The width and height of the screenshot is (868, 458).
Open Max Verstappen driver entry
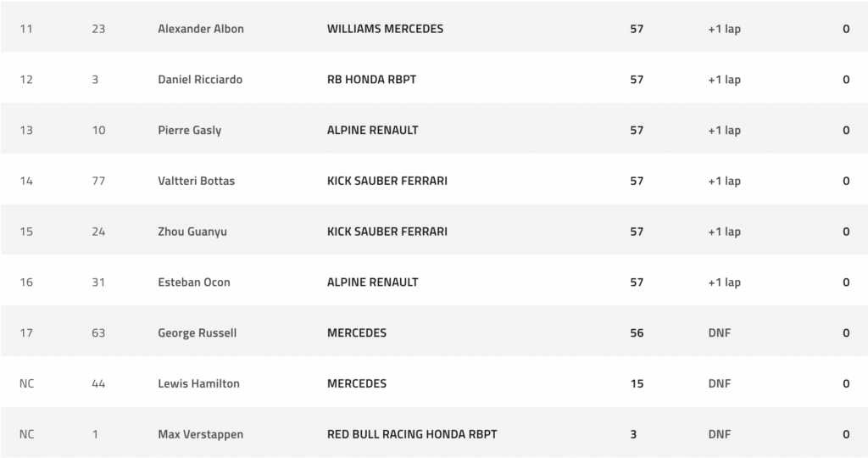(200, 434)
